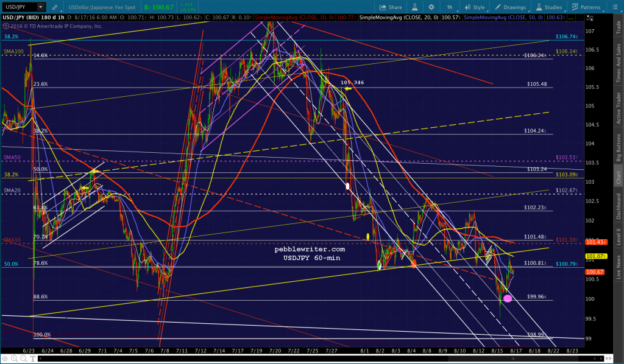Screen dimensions: 624x364
Task: Open the Dashboard side tab
Action: [x=619, y=206]
